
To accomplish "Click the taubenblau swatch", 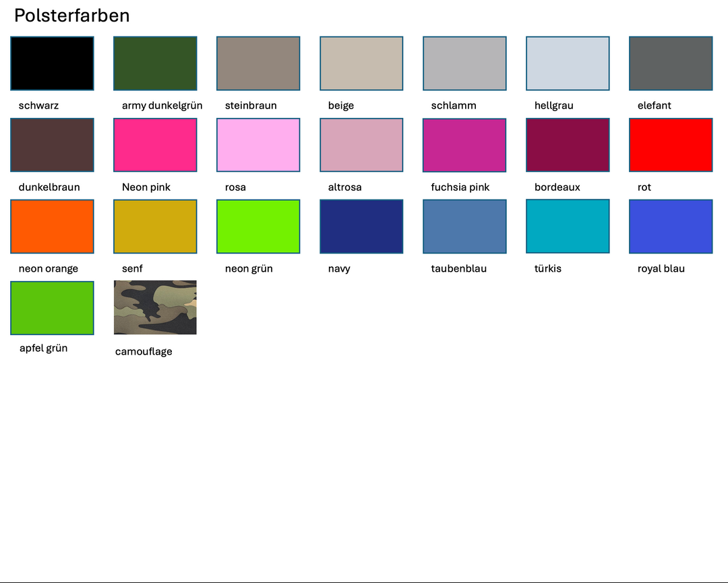I will click(x=464, y=226).
